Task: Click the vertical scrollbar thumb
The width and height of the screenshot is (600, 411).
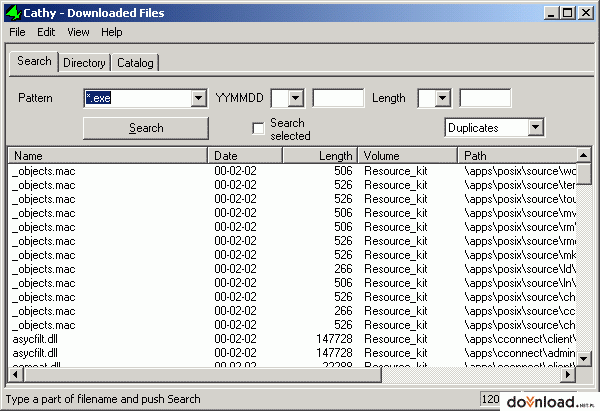Action: (584, 174)
